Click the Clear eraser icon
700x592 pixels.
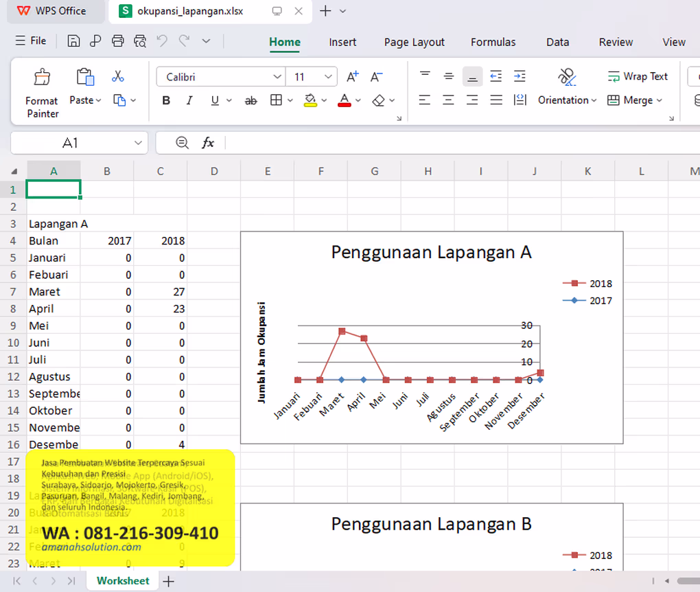pos(378,100)
